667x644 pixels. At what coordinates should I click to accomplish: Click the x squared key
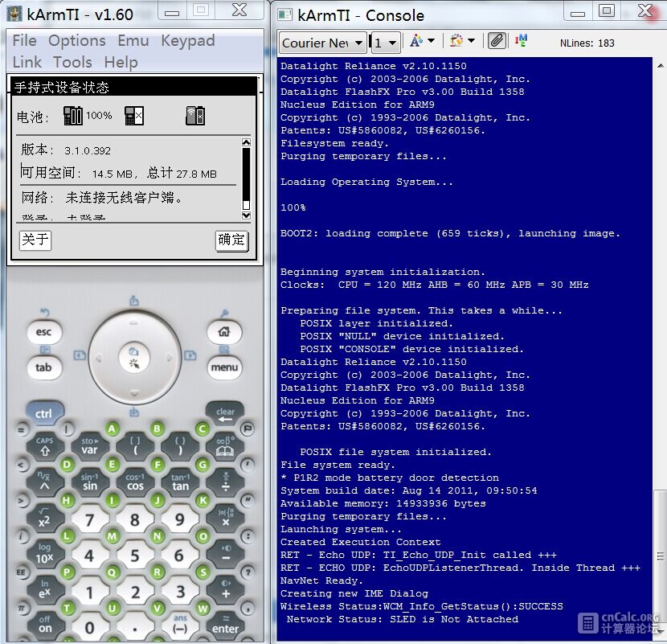[x=45, y=518]
